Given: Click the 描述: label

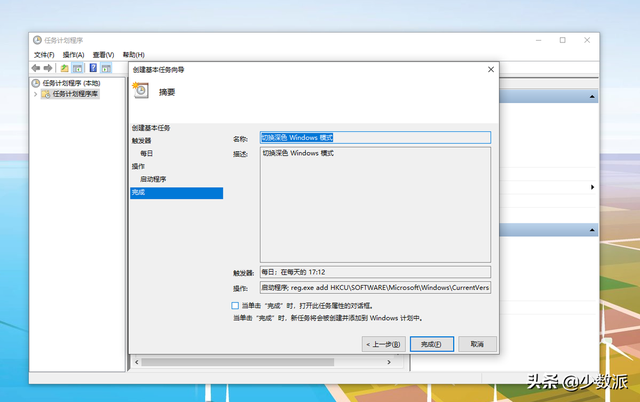Looking at the screenshot, I should tap(240, 154).
